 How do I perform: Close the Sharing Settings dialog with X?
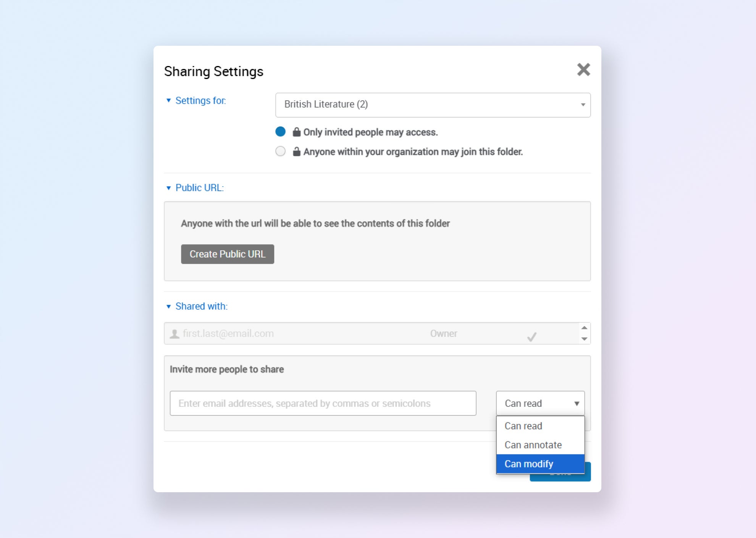[583, 70]
